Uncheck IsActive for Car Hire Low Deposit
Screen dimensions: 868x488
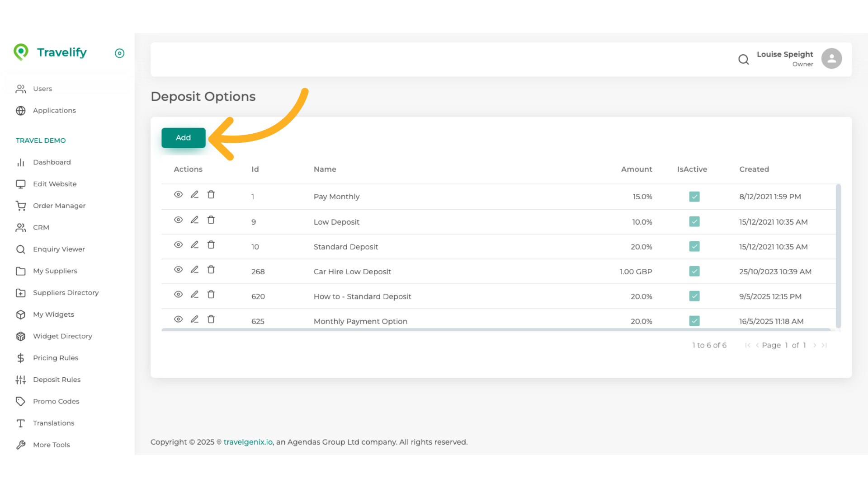[694, 272]
